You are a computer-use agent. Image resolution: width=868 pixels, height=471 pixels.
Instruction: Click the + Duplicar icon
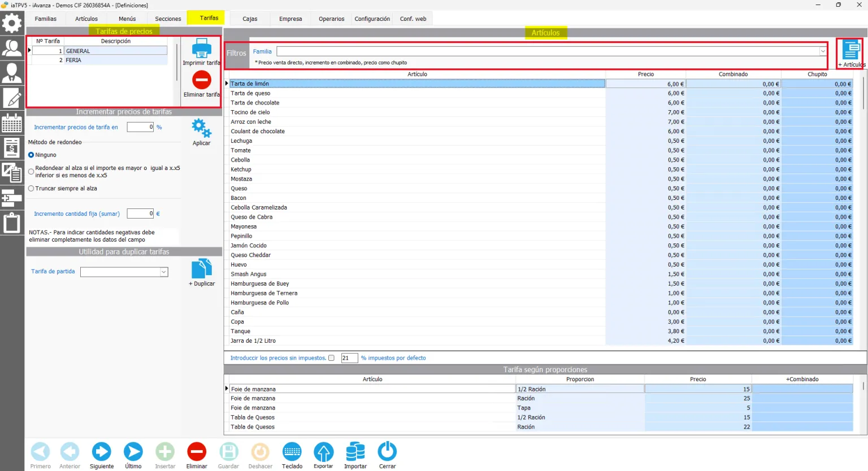pyautogui.click(x=202, y=269)
